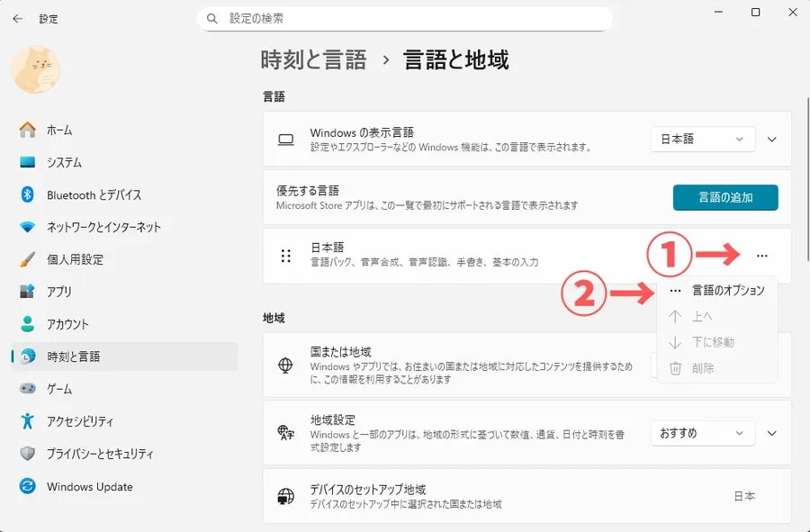This screenshot has width=810, height=532.
Task: Select アクセシビリティ in the sidebar
Action: pyautogui.click(x=79, y=421)
